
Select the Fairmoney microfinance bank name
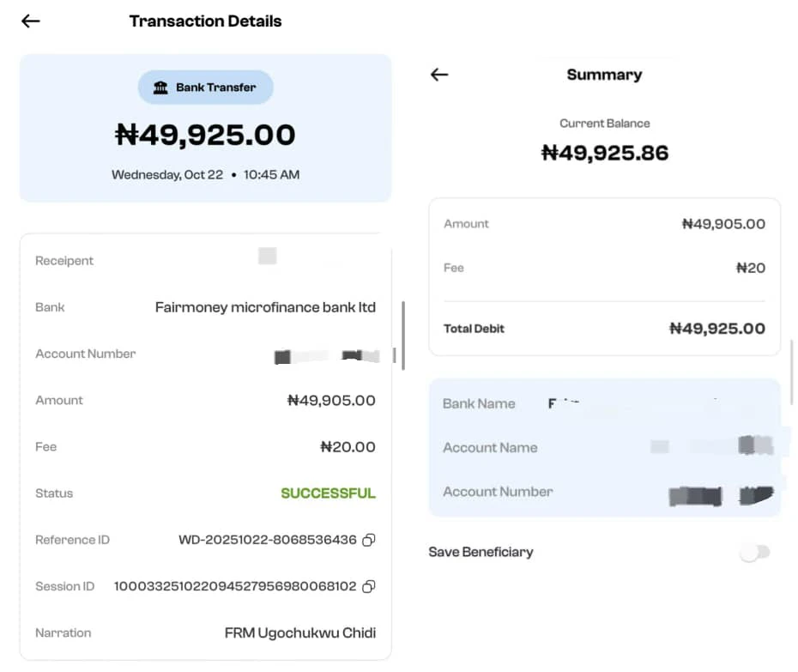[x=265, y=307]
